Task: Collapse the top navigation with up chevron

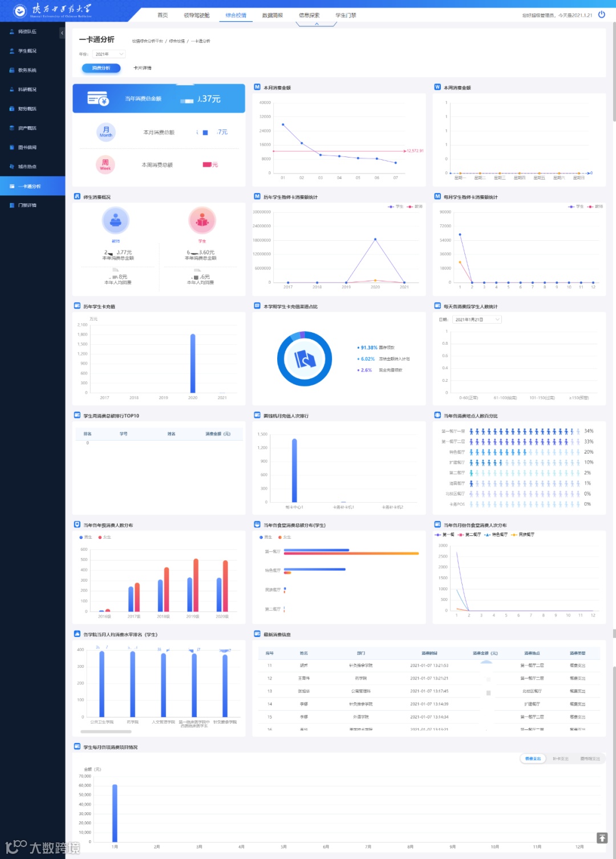Action: pyautogui.click(x=317, y=24)
